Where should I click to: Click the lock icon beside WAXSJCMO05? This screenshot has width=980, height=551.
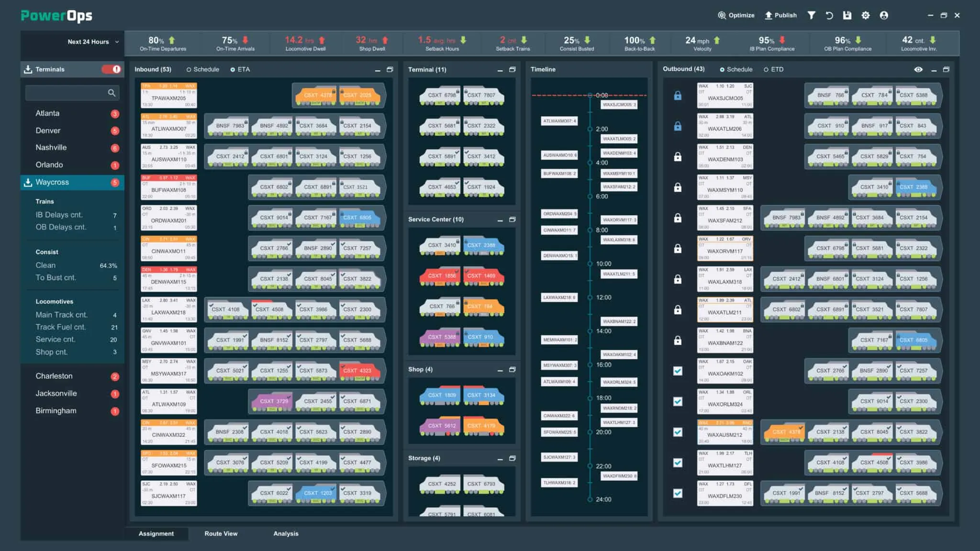pyautogui.click(x=678, y=96)
